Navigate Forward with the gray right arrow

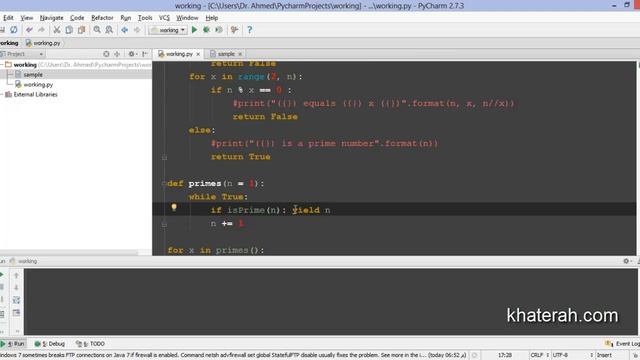tap(137, 30)
